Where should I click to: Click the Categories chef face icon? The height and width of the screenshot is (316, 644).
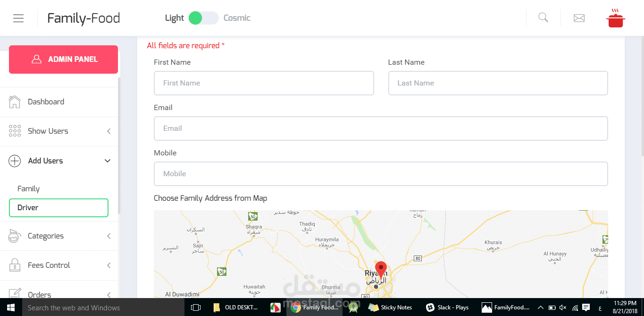point(15,236)
